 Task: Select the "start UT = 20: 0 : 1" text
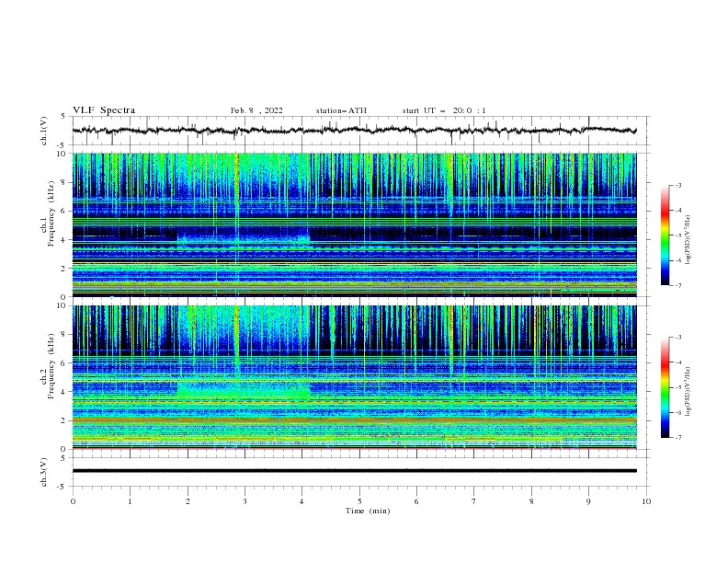coord(444,110)
